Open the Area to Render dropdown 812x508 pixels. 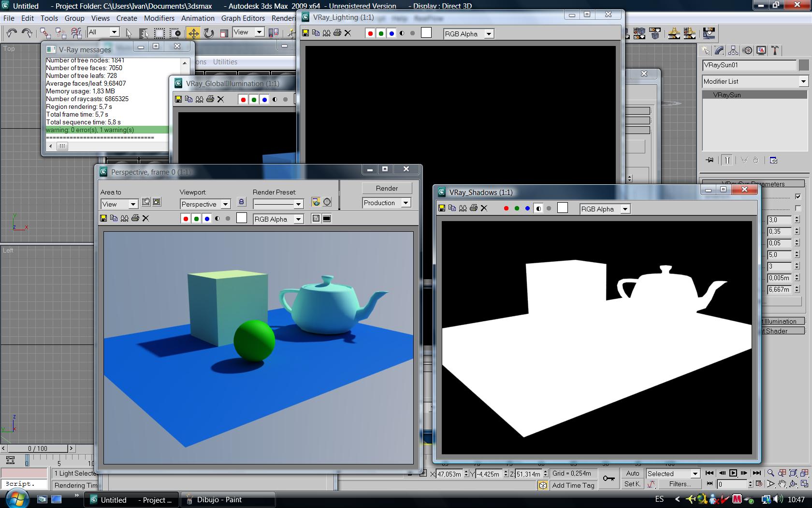[119, 204]
